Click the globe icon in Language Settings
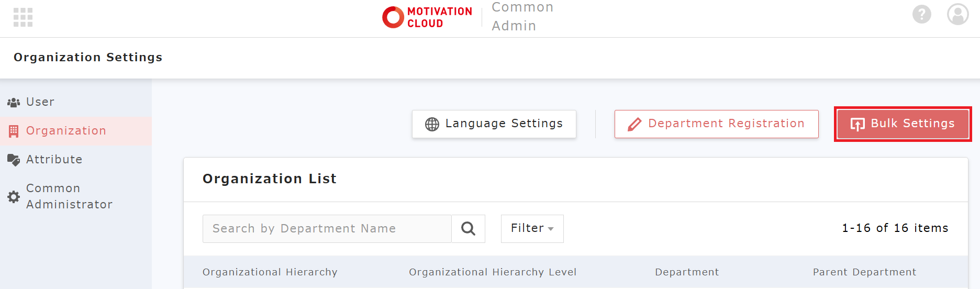Screen dimensions: 980x289 [432, 124]
